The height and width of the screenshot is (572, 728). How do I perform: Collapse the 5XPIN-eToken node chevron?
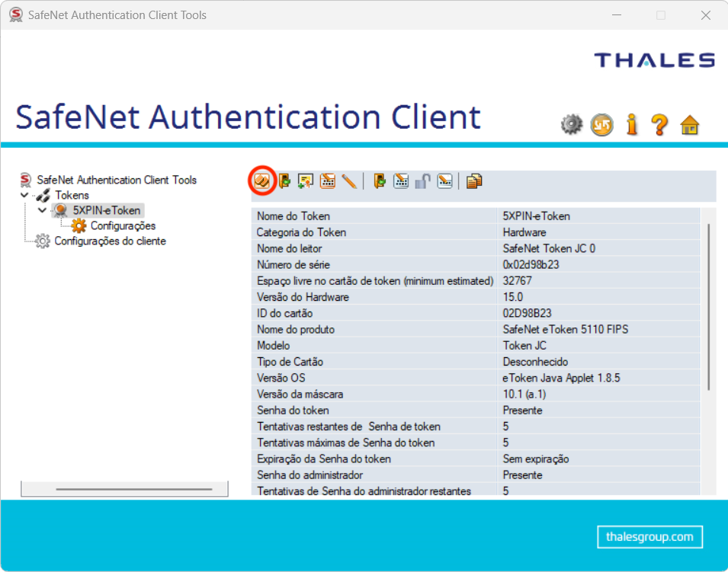pos(42,210)
